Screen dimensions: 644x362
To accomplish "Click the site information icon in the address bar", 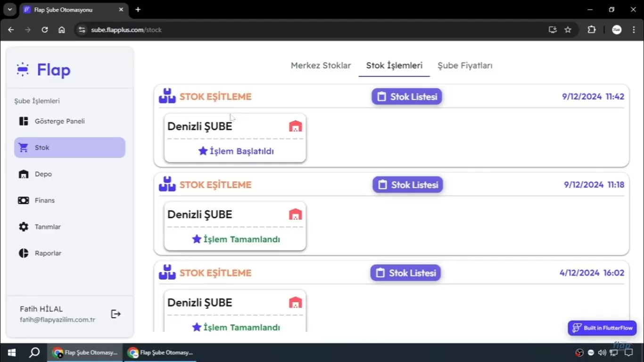I will [x=82, y=30].
